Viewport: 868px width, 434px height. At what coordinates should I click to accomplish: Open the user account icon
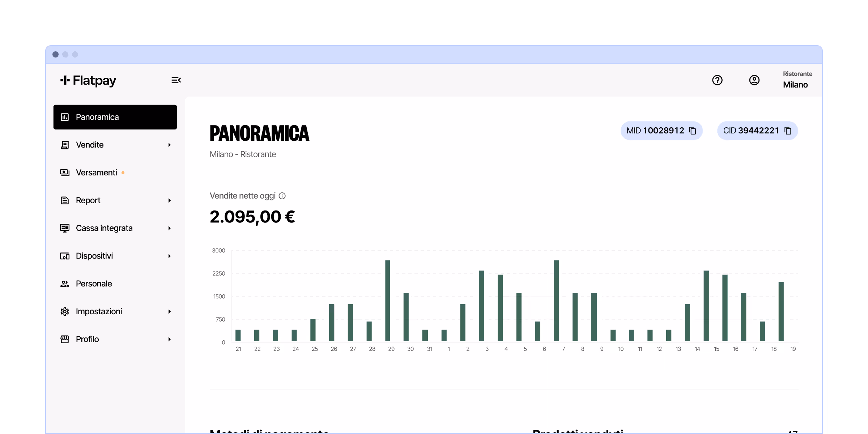click(x=754, y=80)
